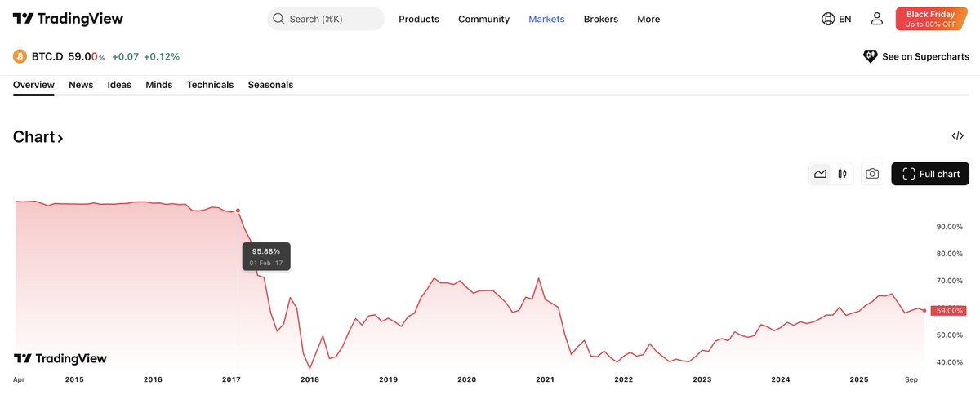This screenshot has width=980, height=399.
Task: Click the 2025 year axis label
Action: [858, 379]
